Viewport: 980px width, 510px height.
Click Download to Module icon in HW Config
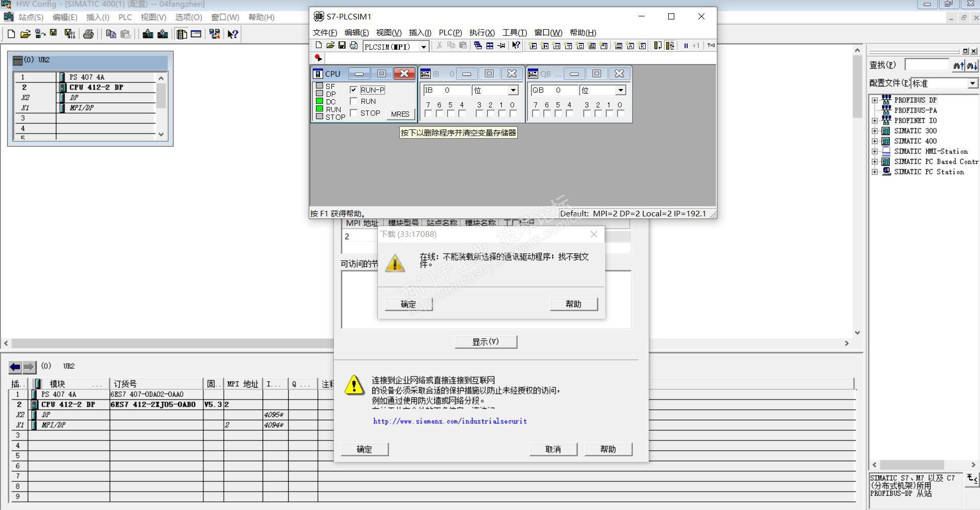click(x=148, y=34)
